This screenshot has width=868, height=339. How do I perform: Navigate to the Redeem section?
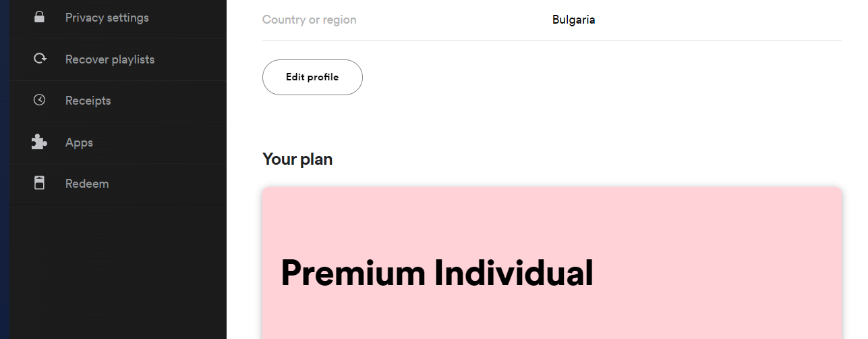pos(87,184)
